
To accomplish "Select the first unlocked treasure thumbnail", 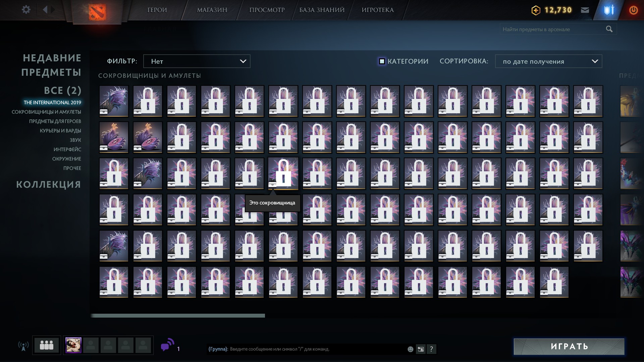I will click(114, 101).
